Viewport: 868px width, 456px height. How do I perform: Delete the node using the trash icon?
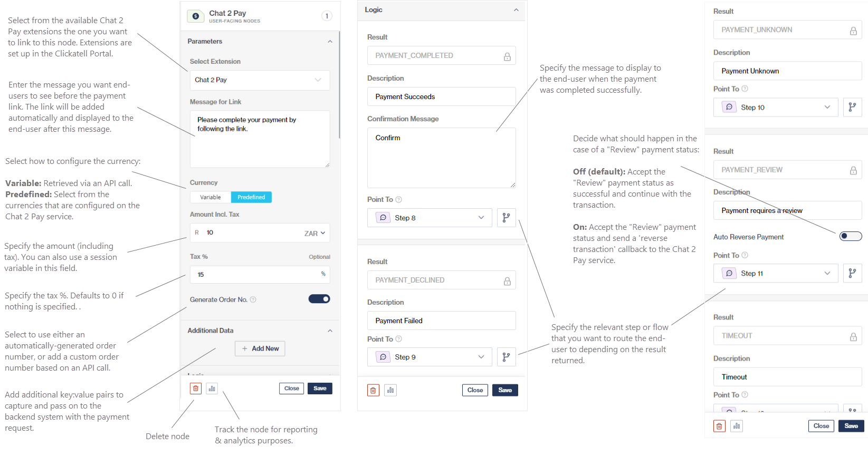(195, 388)
